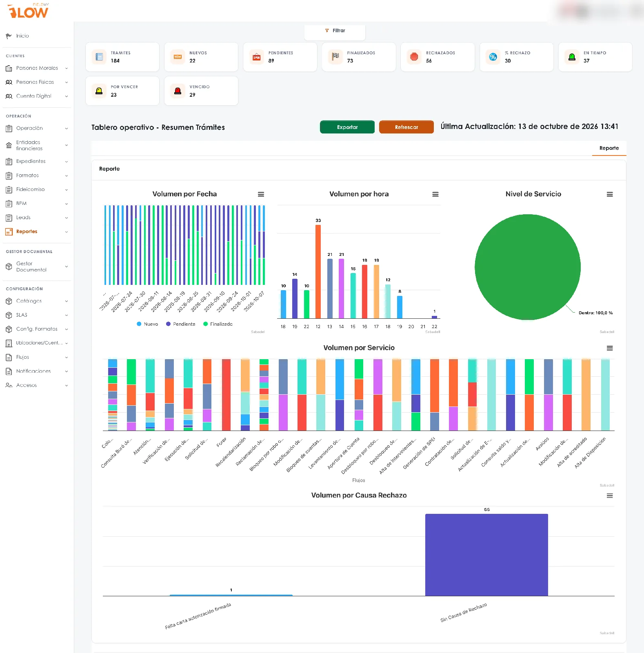Click the Inicio flag icon
Screen dimensions: 644x653
(x=9, y=36)
